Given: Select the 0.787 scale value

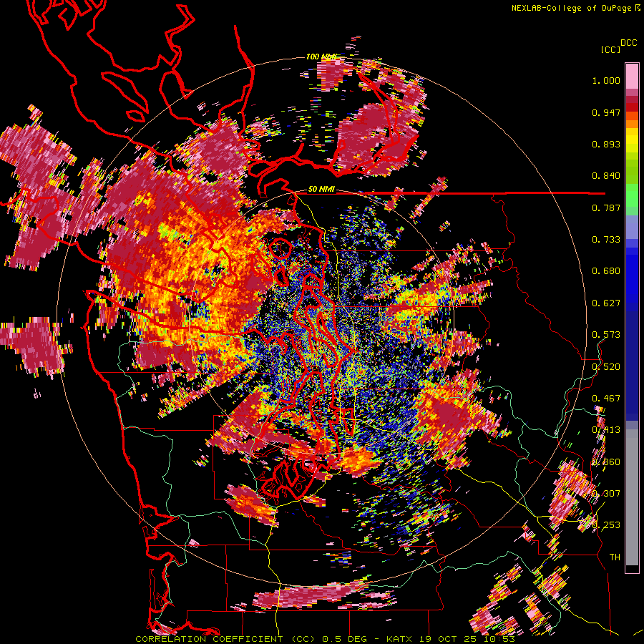Looking at the screenshot, I should [x=606, y=208].
